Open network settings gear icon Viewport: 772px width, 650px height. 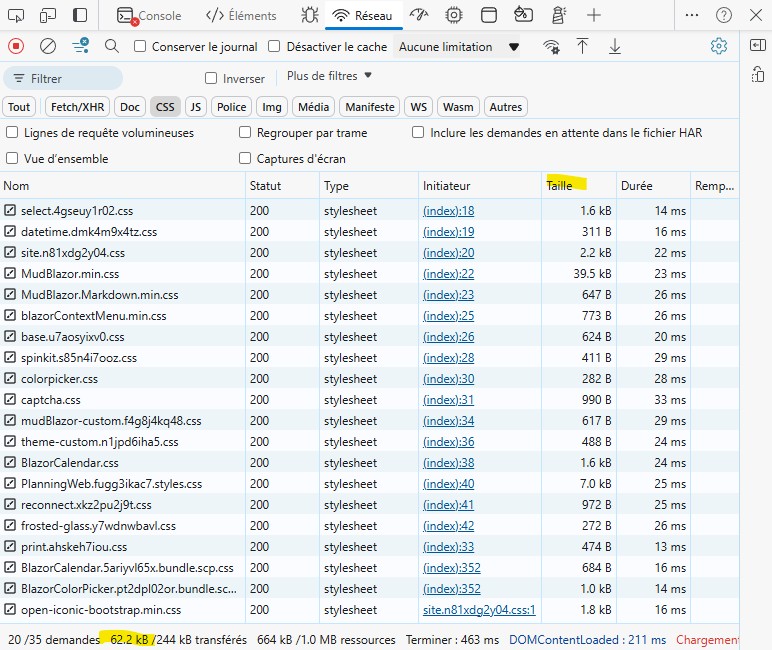coord(719,46)
